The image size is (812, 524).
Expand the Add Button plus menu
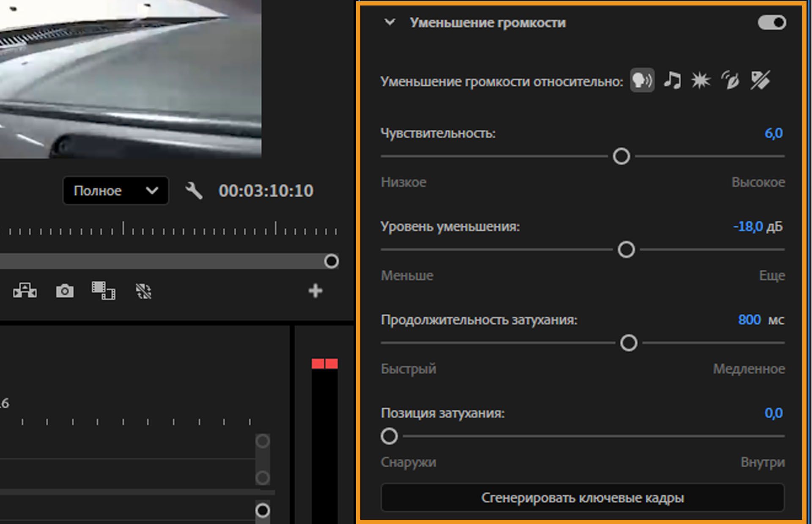tap(315, 290)
